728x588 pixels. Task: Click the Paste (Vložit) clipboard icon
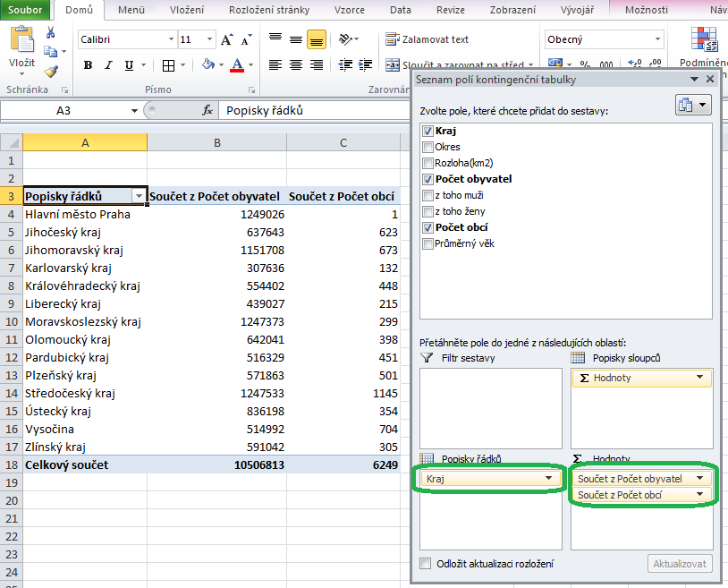pyautogui.click(x=21, y=39)
